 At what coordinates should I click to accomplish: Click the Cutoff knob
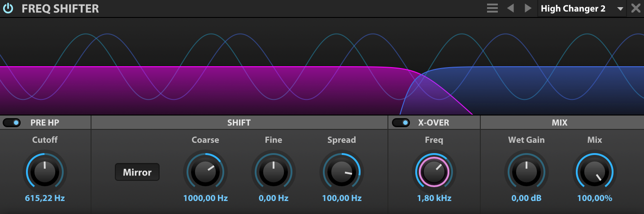point(45,171)
